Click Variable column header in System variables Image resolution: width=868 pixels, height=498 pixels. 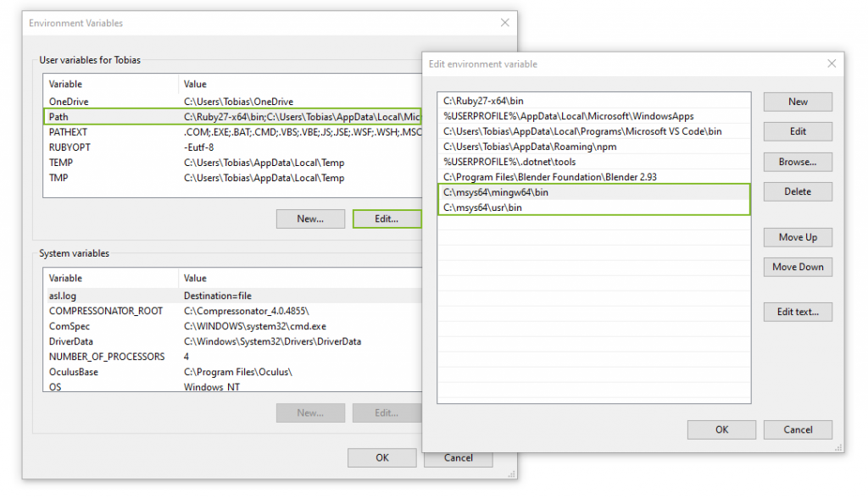[111, 279]
